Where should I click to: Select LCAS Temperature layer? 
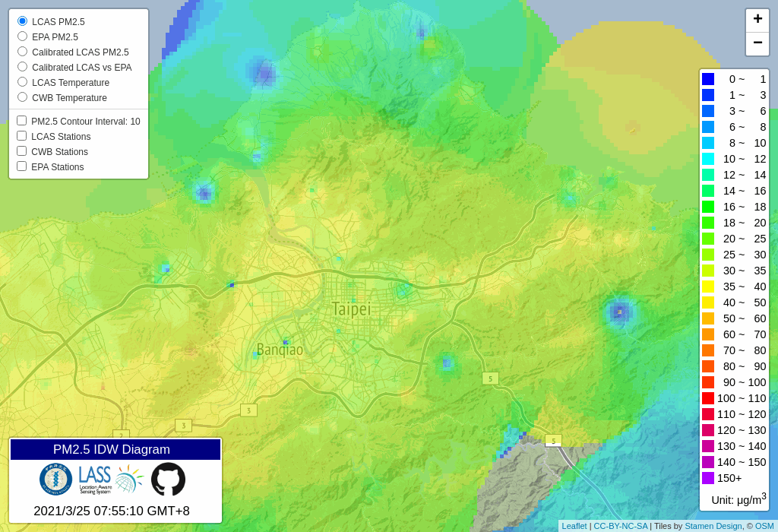point(23,82)
